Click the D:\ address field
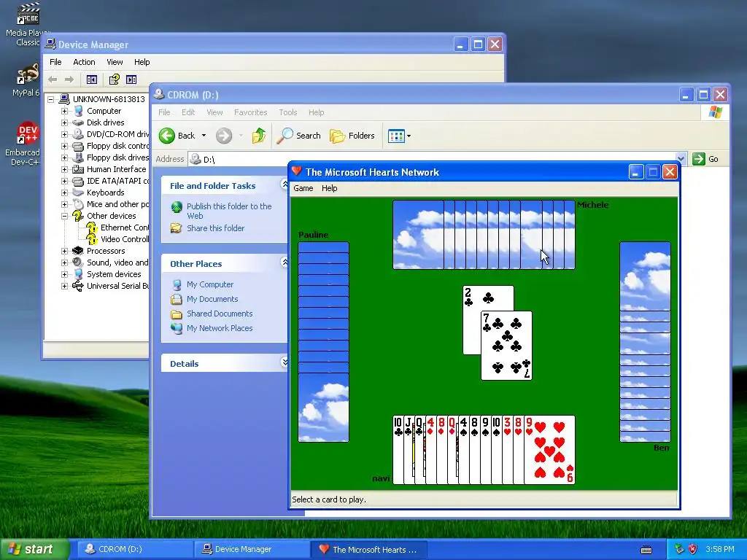This screenshot has height=560, width=747. pyautogui.click(x=432, y=159)
